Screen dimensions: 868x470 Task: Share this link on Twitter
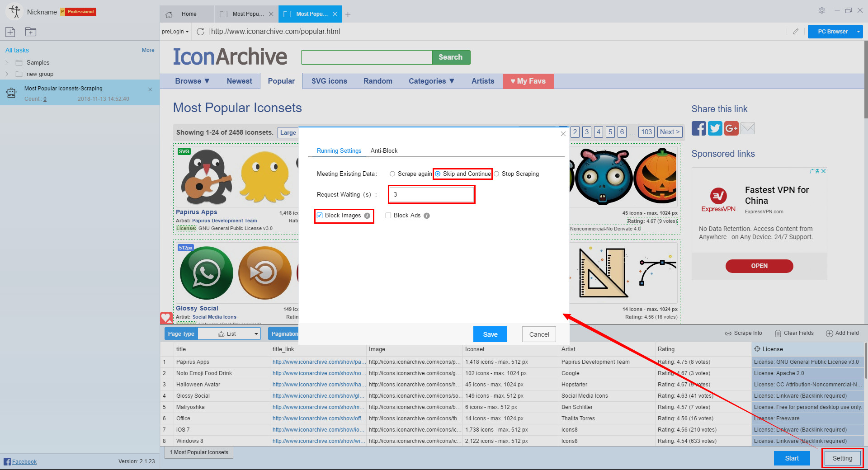pyautogui.click(x=715, y=128)
